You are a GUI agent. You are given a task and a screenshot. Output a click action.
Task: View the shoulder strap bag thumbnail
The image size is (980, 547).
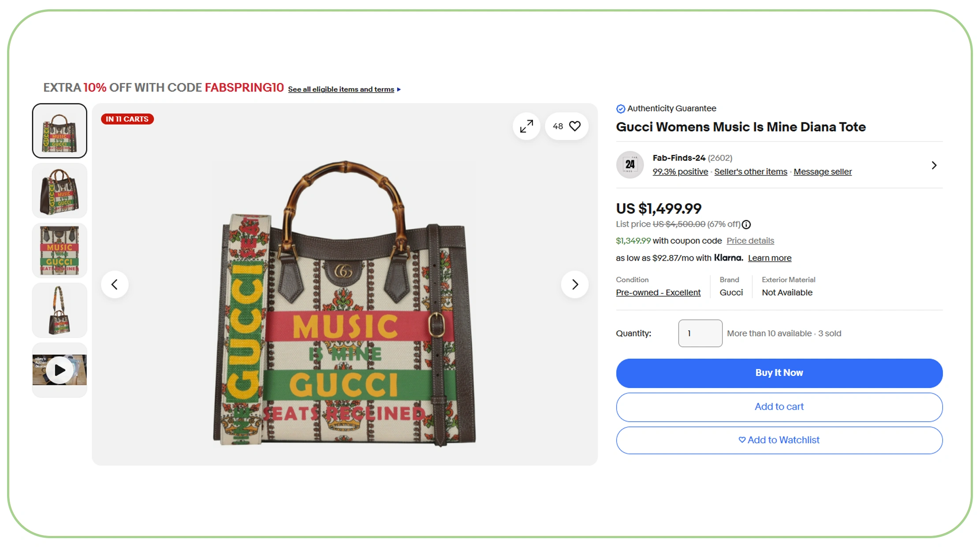click(60, 310)
